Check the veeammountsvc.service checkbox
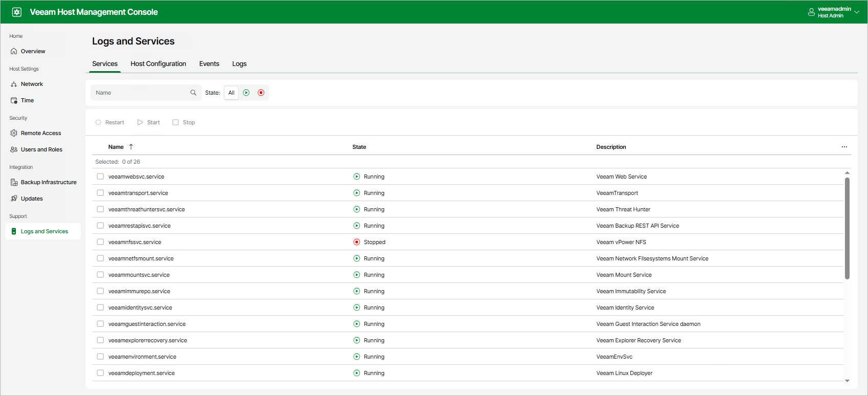Viewport: 868px width, 396px height. 100,275
